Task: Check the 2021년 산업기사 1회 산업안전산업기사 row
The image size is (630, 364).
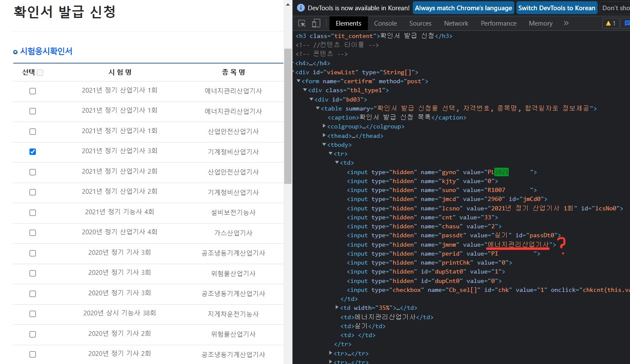Action: click(32, 131)
